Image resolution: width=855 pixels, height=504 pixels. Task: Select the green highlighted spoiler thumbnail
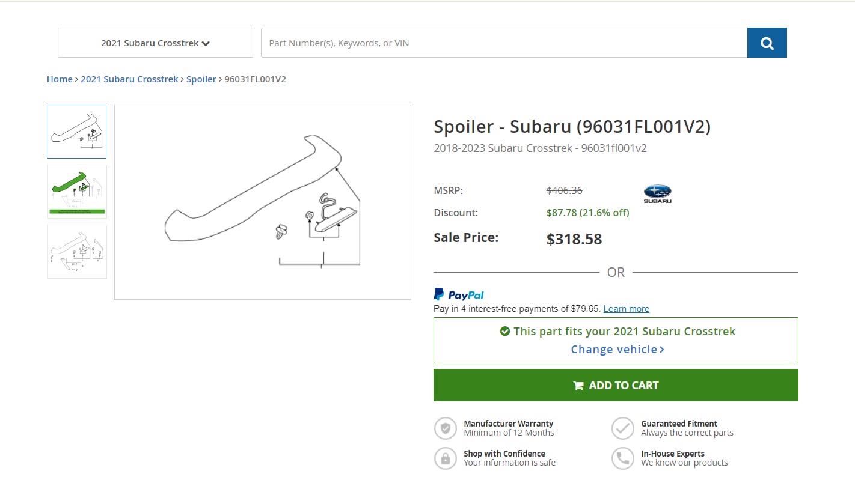click(77, 191)
